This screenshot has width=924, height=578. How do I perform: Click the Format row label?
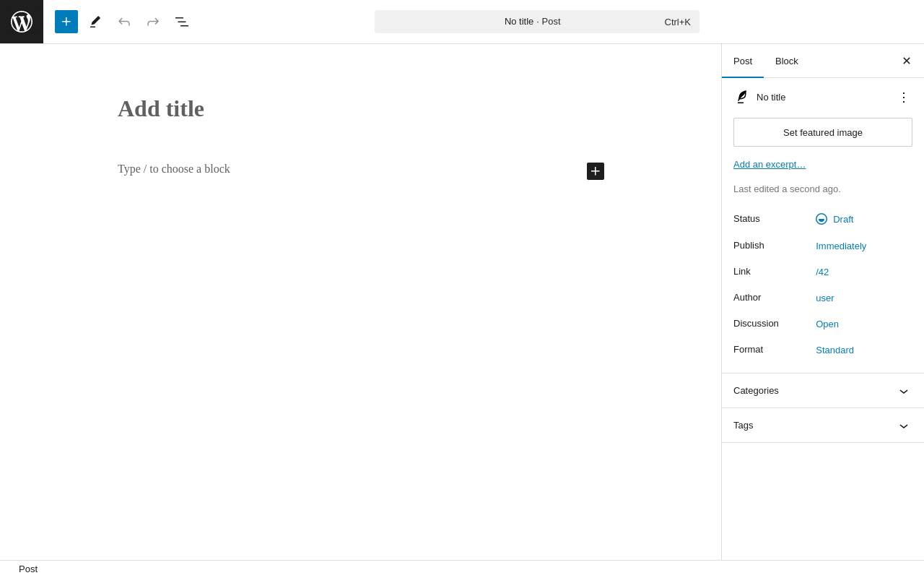point(748,349)
